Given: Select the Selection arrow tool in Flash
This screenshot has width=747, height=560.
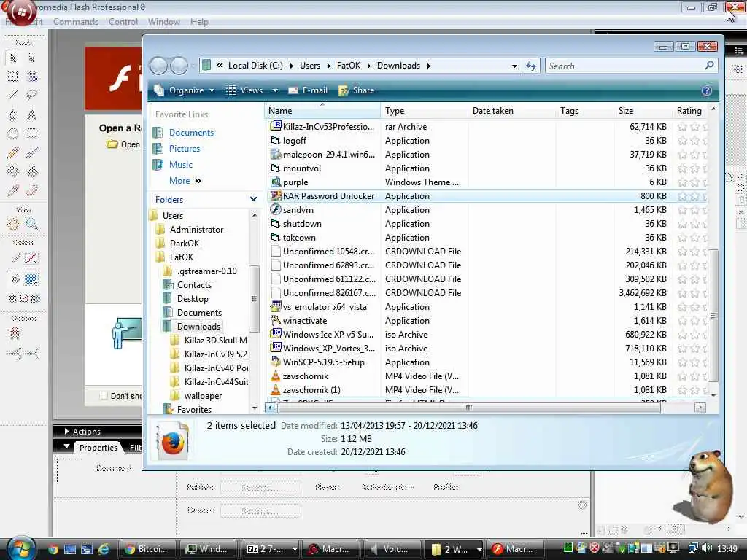Looking at the screenshot, I should coord(13,58).
